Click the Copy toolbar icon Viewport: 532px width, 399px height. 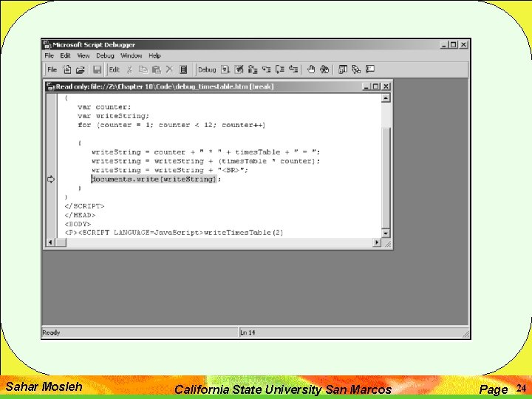tap(143, 69)
